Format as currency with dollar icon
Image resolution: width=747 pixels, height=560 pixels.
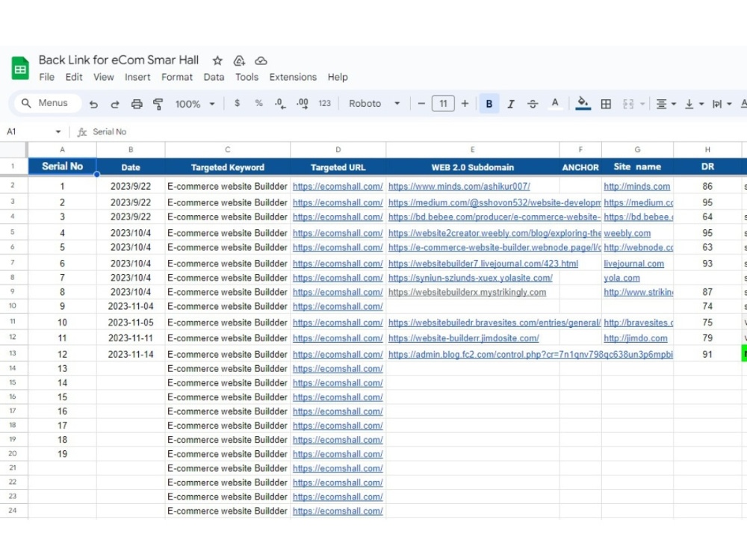coord(237,103)
